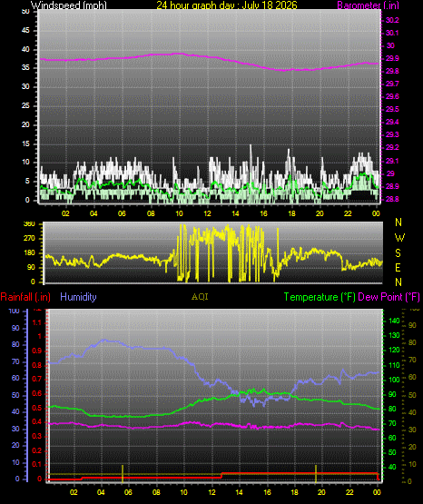The width and height of the screenshot is (423, 504).
Task: Select the magenta "Dew Point (°F)" legend label
Action: (x=389, y=297)
